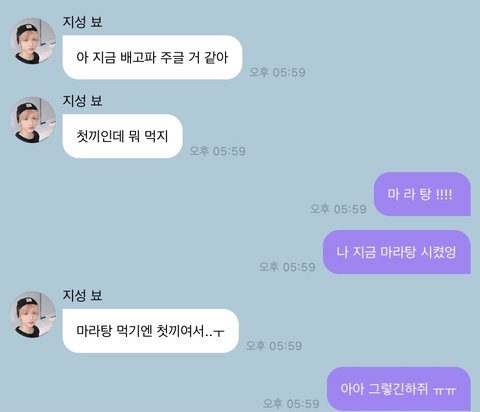The image size is (480, 412).
Task: Tap the purple 마 라 탕 !!!! bubble
Action: [422, 194]
